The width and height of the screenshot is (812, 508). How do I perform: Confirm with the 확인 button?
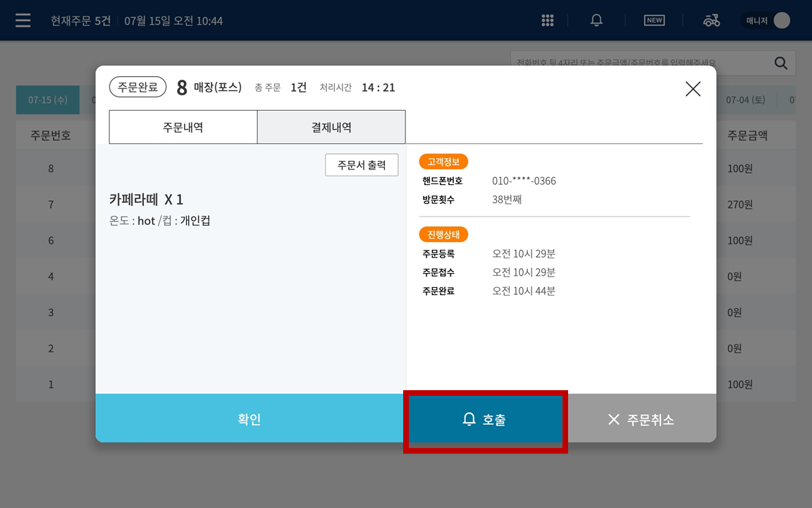coord(249,418)
